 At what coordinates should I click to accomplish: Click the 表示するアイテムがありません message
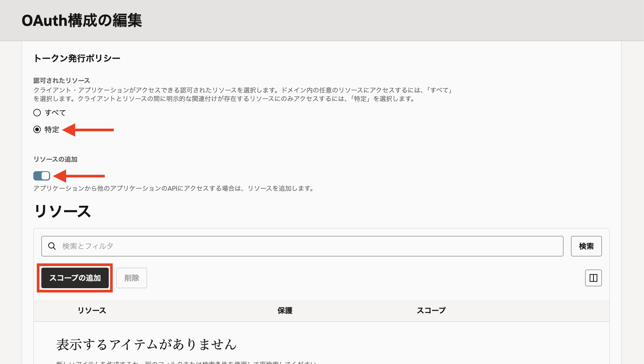[146, 344]
